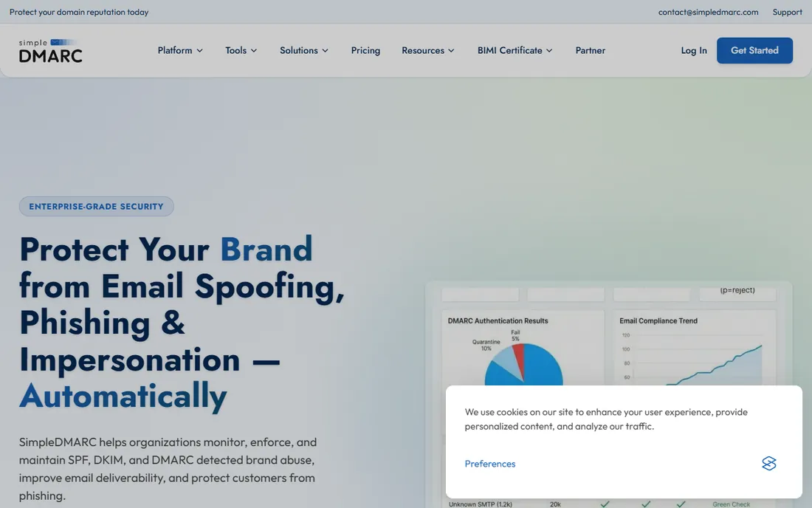812x508 pixels.
Task: Expand the BIMI Certificate dropdown chevron
Action: click(x=549, y=51)
